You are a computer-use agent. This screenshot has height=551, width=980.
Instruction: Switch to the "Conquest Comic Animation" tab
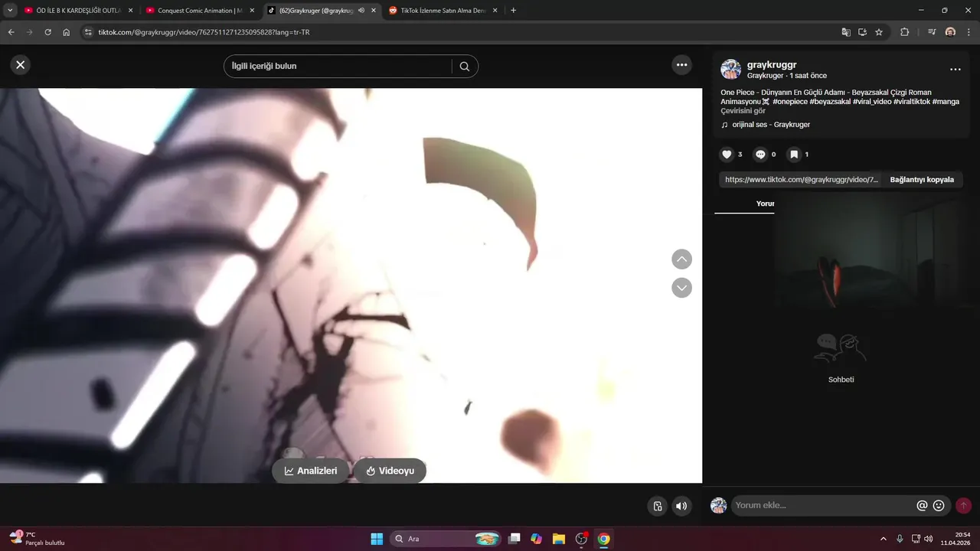(200, 11)
